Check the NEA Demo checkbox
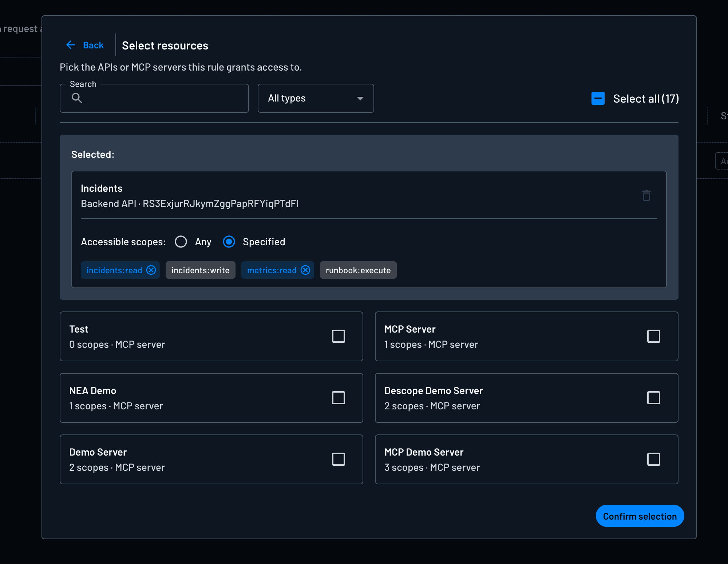The height and width of the screenshot is (564, 728). coord(339,398)
